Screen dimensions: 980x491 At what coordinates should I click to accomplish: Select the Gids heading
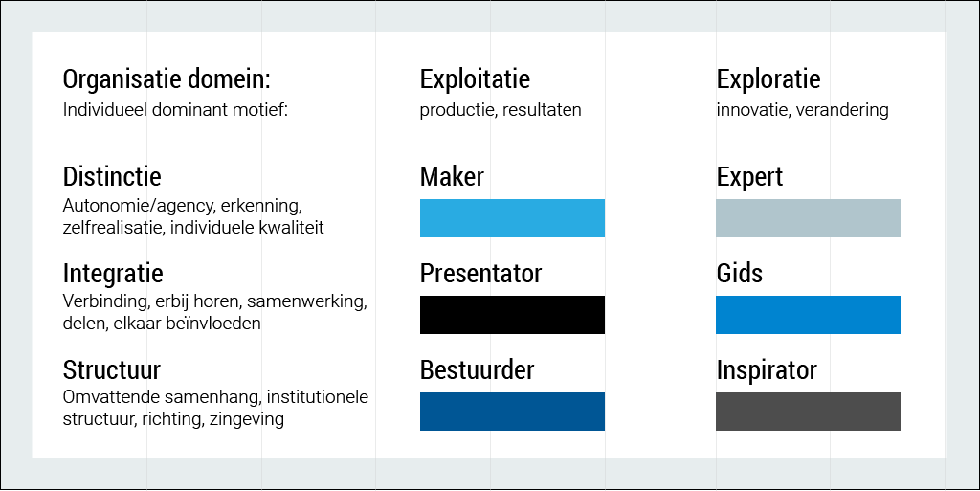click(740, 274)
